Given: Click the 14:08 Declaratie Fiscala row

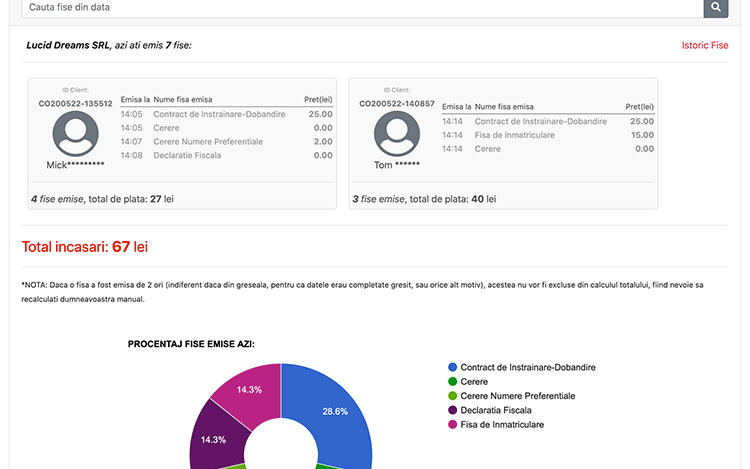Looking at the screenshot, I should click(226, 155).
